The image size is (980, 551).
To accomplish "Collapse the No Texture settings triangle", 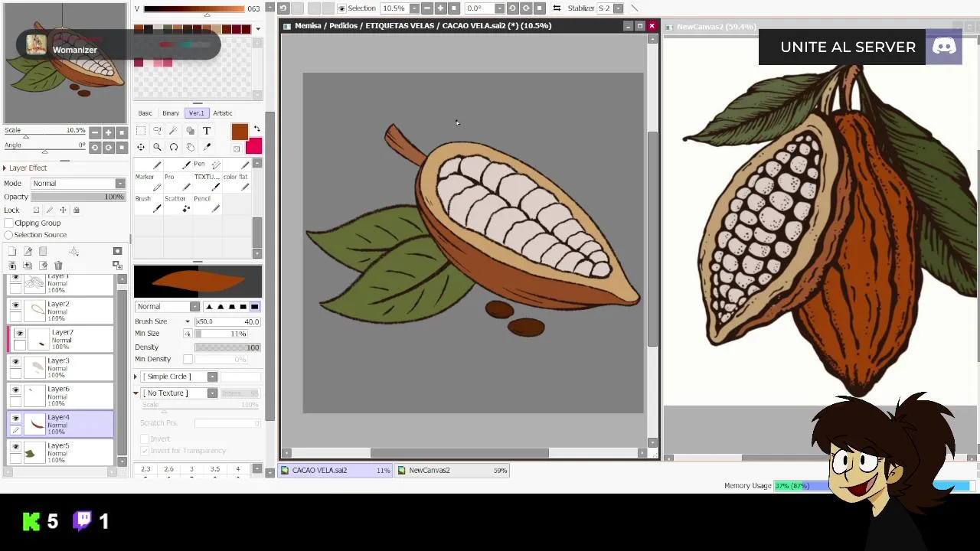I will click(136, 393).
